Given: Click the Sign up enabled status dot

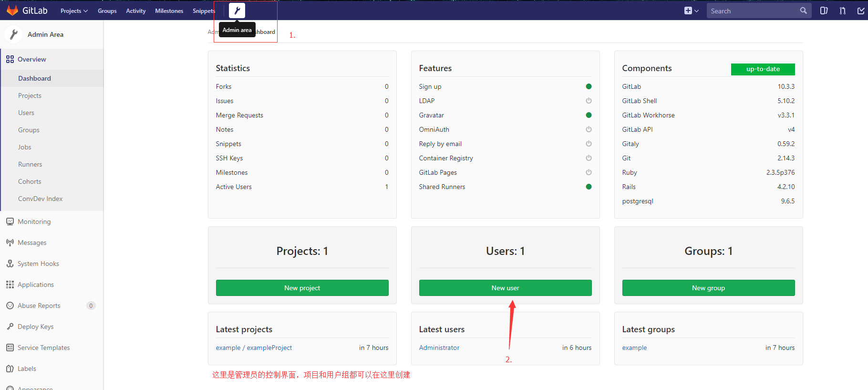Looking at the screenshot, I should click(589, 86).
